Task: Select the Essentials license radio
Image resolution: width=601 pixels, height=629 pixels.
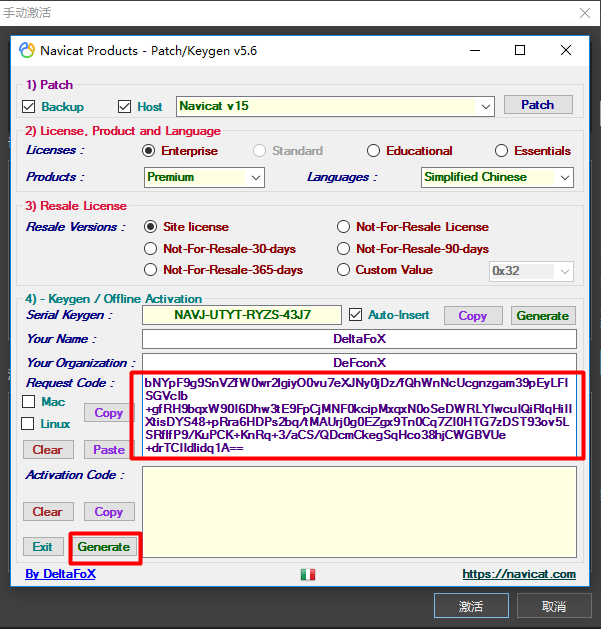Action: pyautogui.click(x=501, y=151)
